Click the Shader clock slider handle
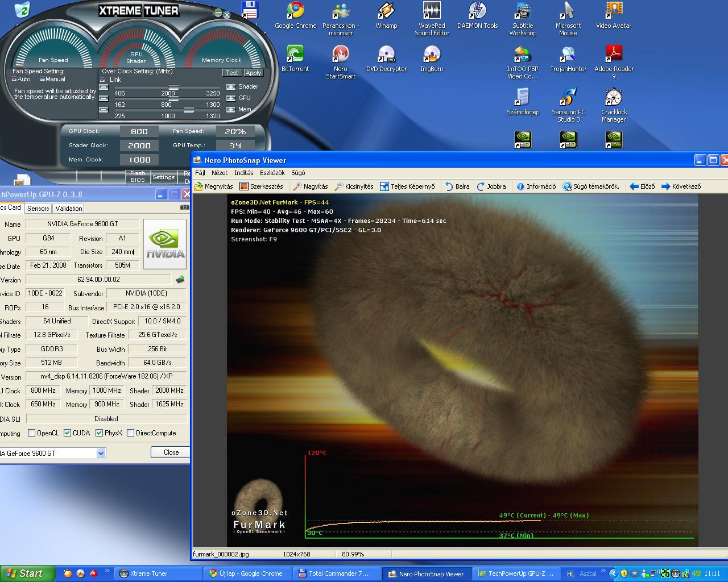 tap(173, 87)
